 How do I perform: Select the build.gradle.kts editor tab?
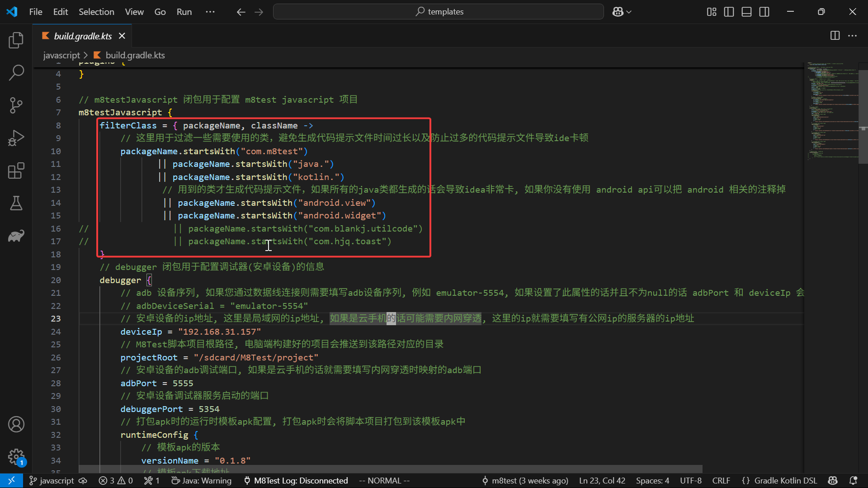click(83, 36)
